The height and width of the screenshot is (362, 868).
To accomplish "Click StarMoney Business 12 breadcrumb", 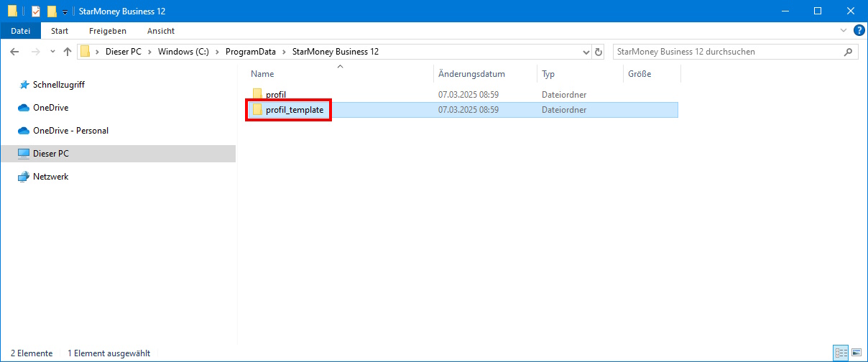I will pyautogui.click(x=336, y=52).
